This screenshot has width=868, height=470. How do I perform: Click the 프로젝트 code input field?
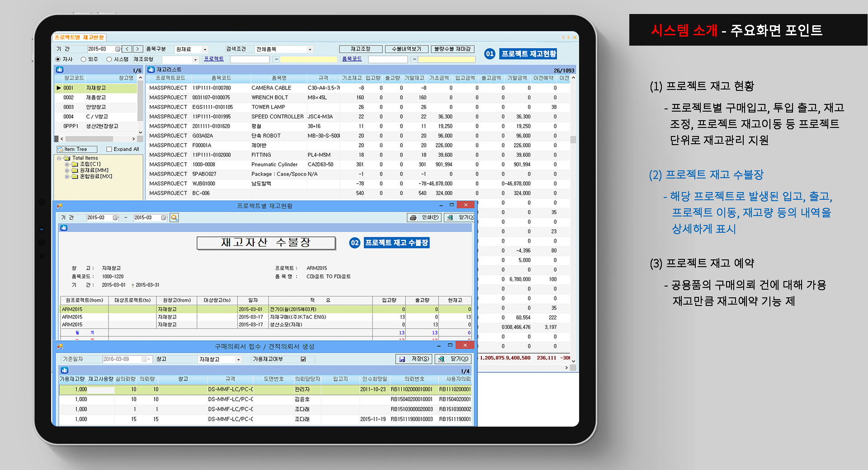(250, 60)
